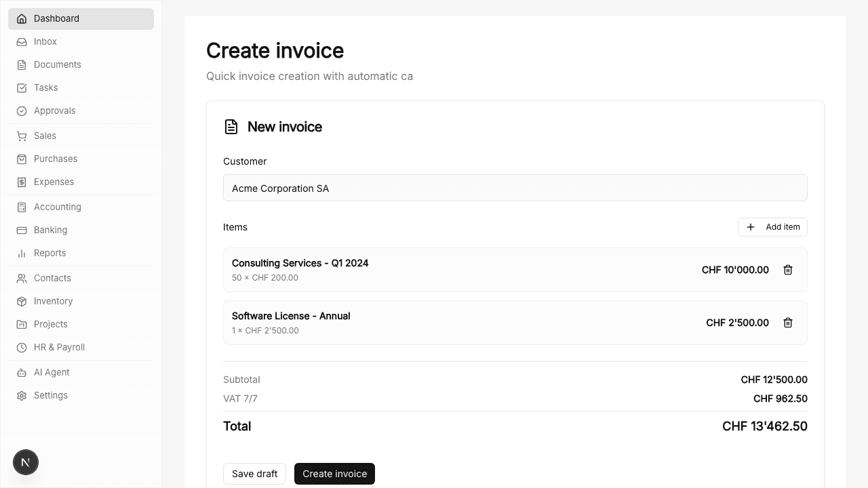Viewport: 868px width, 488px height.
Task: Click the Inbox icon in the sidebar
Action: pos(21,41)
